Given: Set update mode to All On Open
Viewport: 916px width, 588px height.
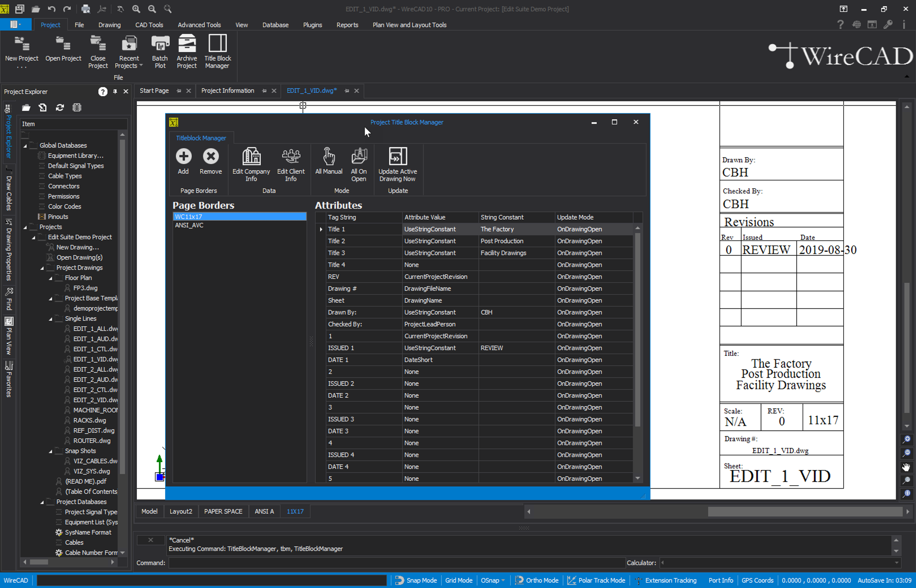Looking at the screenshot, I should 359,165.
